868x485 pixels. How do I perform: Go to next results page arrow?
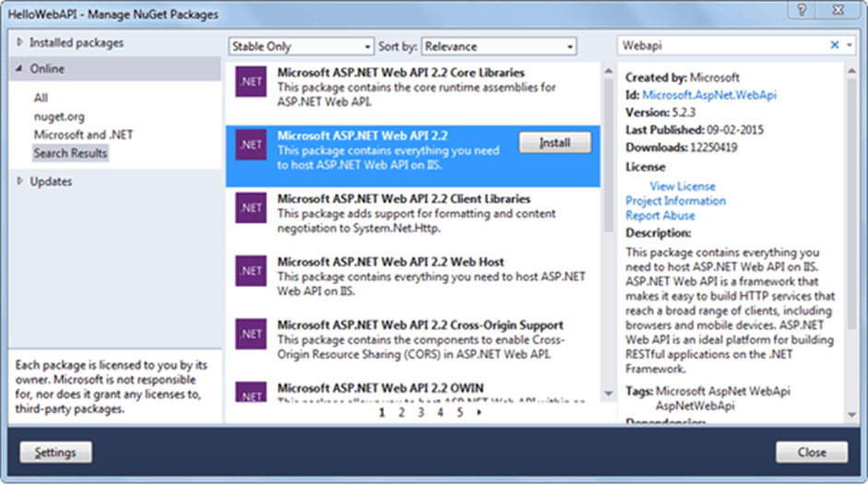pyautogui.click(x=479, y=412)
